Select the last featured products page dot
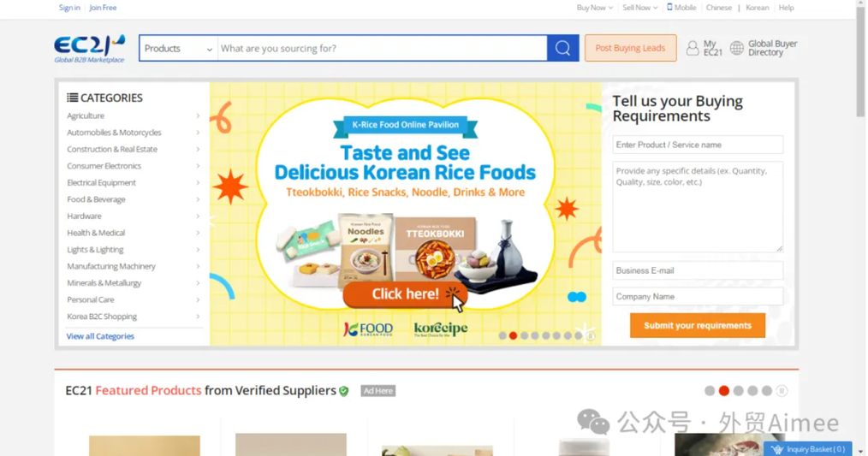This screenshot has height=456, width=868. [767, 391]
